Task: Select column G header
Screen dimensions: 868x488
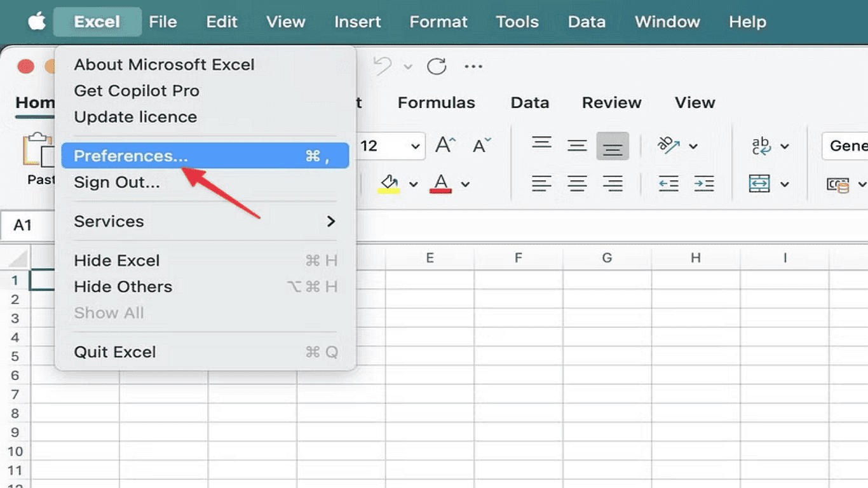Action: [x=607, y=257]
